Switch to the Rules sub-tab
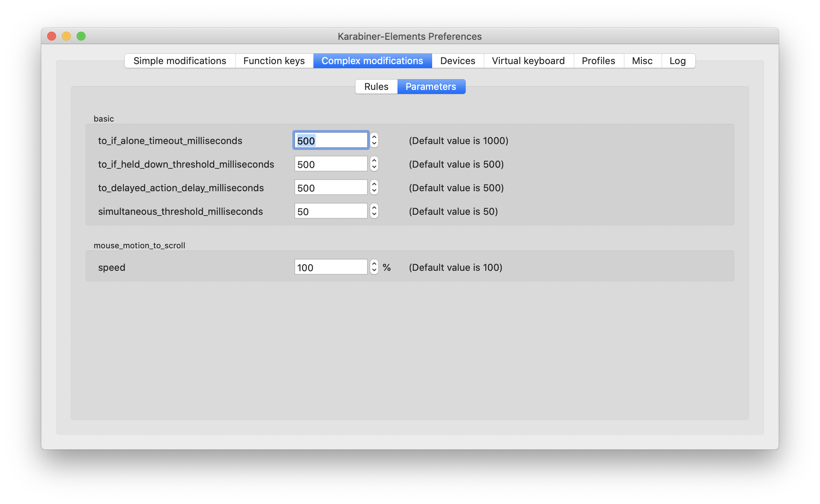820x504 pixels. [x=376, y=87]
